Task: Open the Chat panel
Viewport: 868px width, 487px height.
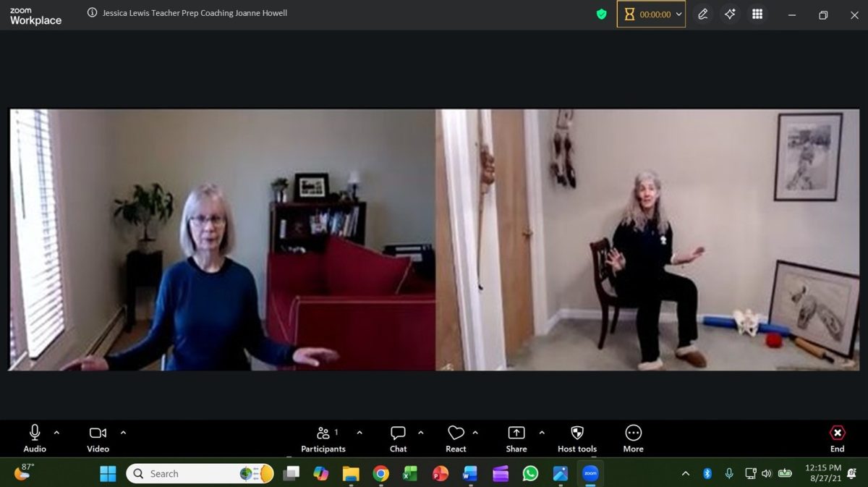Action: tap(398, 439)
